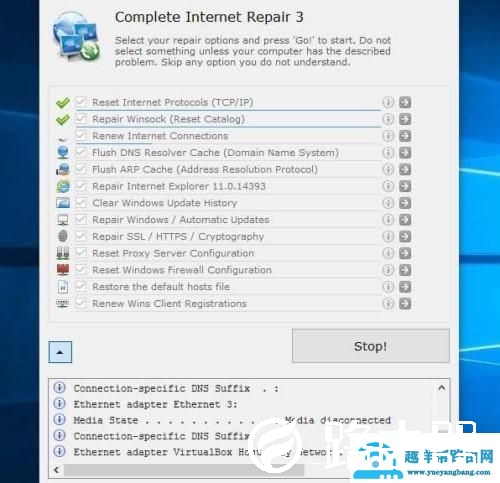Click the fingerprint icon beside Repair SSL
The image size is (500, 483).
click(x=63, y=236)
